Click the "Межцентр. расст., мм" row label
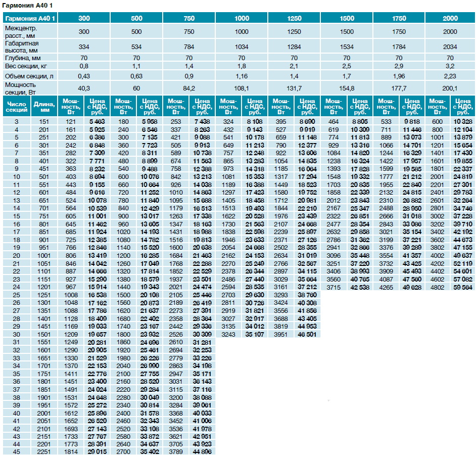Screen dimensions: 476x455 click(21, 32)
